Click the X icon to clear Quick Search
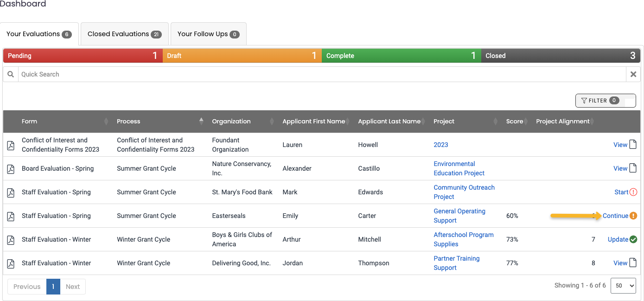Viewport: 644px width, 301px height. 633,74
